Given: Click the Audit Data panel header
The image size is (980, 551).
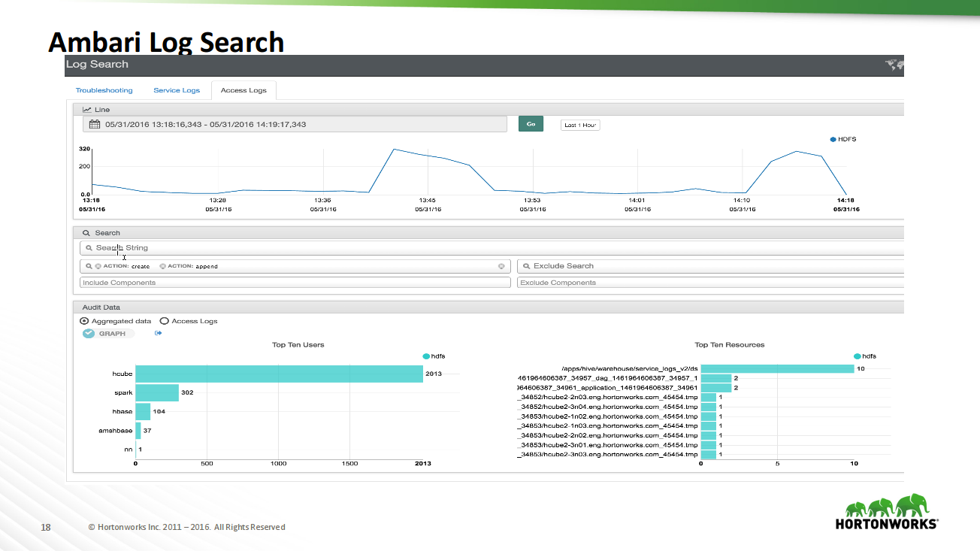Looking at the screenshot, I should (x=488, y=307).
